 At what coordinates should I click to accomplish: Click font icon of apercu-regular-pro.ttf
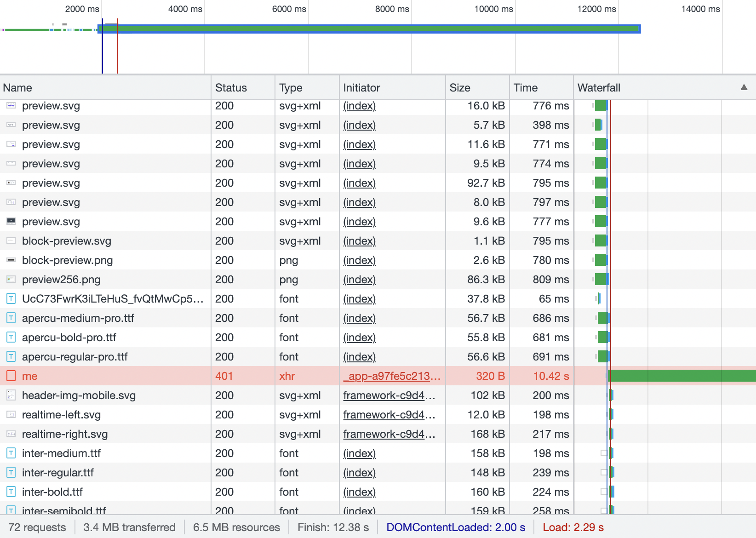tap(11, 356)
